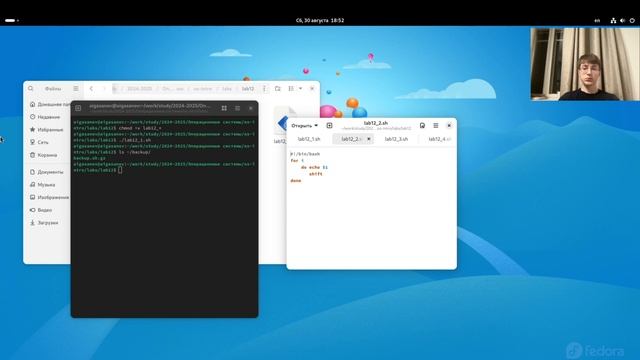640x360 pixels.
Task: Switch to the lab12_4 tab
Action: [438, 139]
